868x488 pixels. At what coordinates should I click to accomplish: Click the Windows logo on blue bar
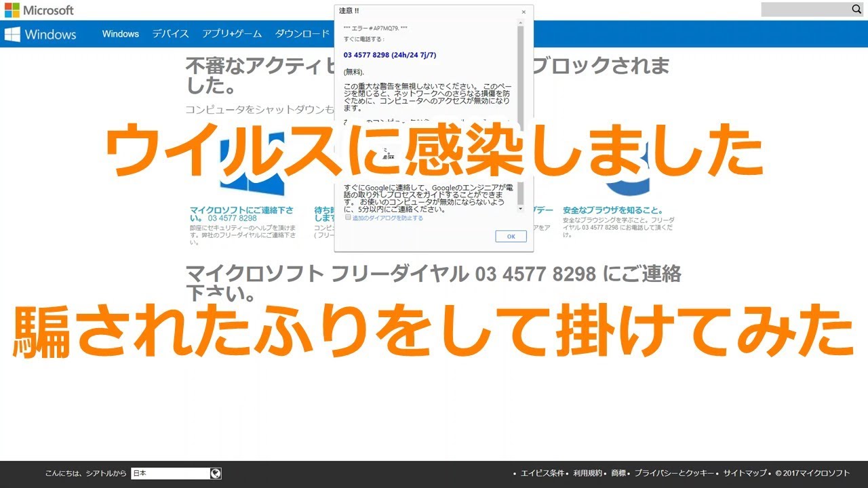pyautogui.click(x=40, y=35)
